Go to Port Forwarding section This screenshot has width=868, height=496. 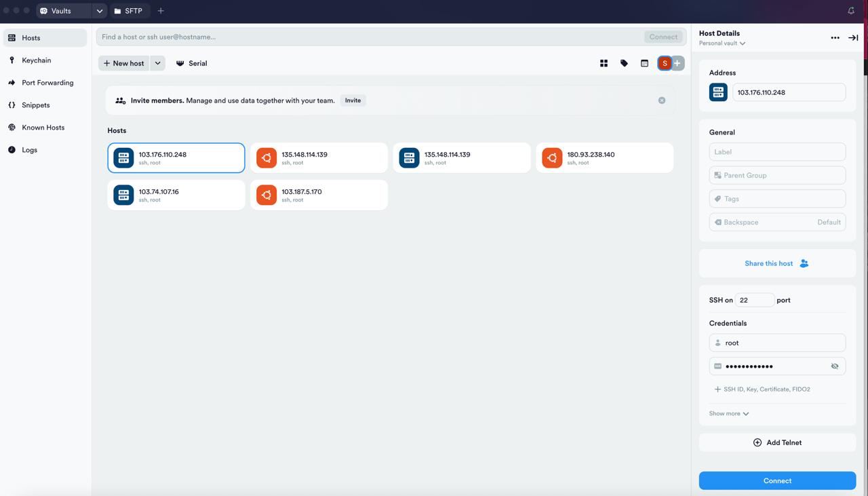[x=45, y=83]
